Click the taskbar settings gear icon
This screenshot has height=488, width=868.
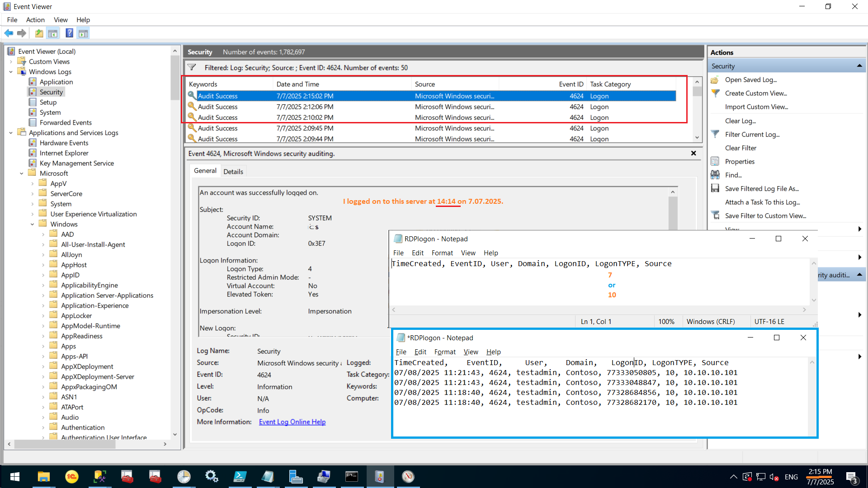coord(212,476)
